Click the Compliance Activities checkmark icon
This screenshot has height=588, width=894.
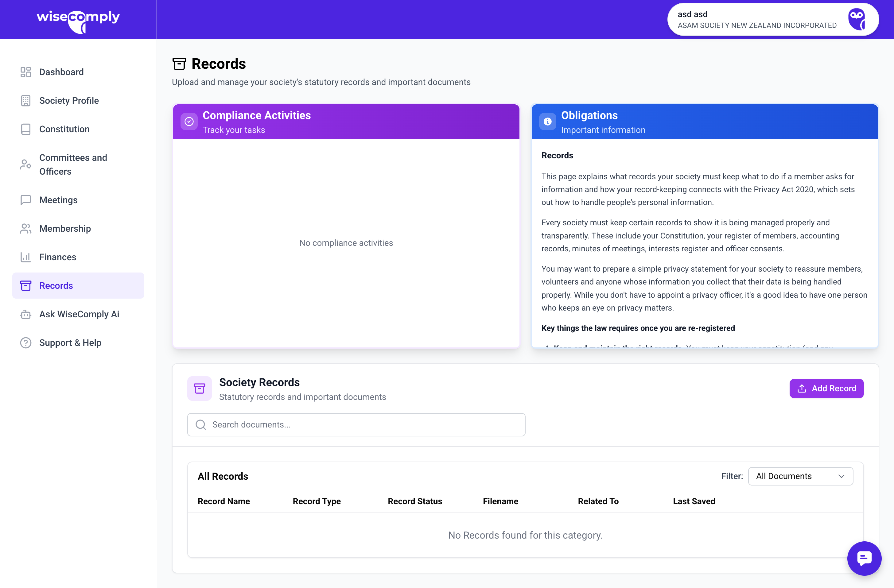click(189, 122)
